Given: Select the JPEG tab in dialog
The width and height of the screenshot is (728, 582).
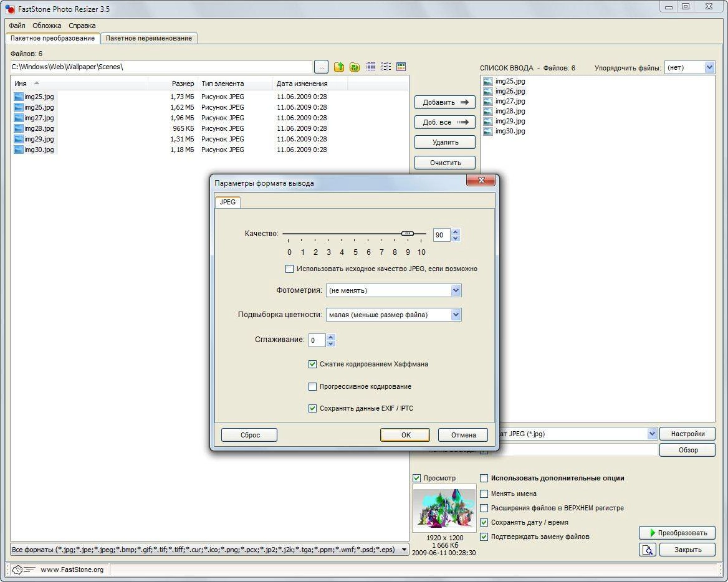Looking at the screenshot, I should 228,203.
